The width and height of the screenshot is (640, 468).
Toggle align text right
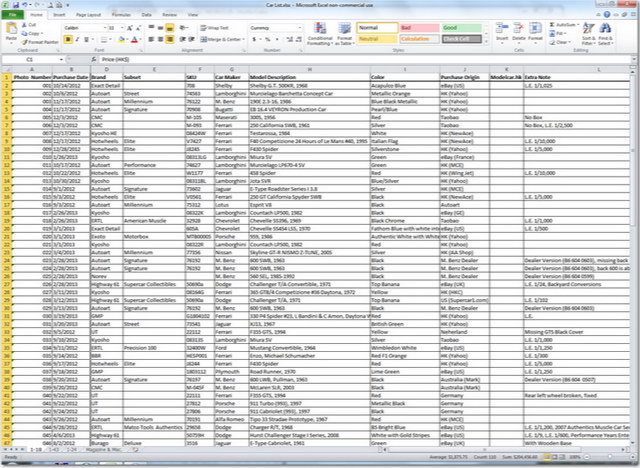tap(169, 39)
